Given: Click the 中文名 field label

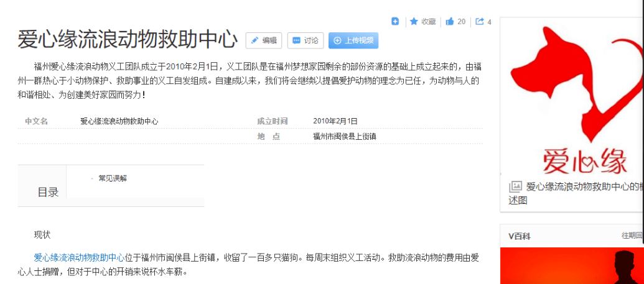Looking at the screenshot, I should tap(36, 121).
